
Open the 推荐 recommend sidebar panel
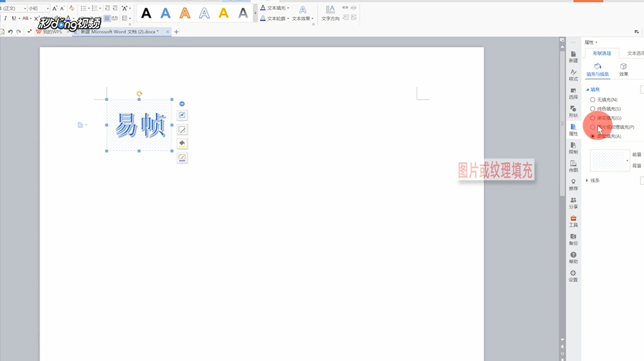click(x=573, y=185)
